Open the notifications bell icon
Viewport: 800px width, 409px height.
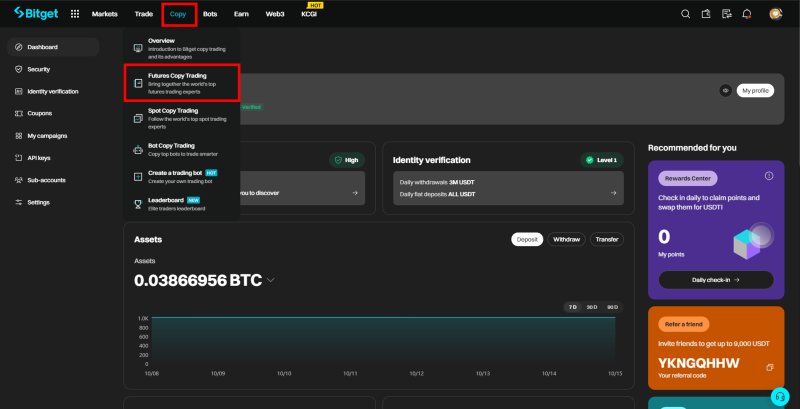747,14
